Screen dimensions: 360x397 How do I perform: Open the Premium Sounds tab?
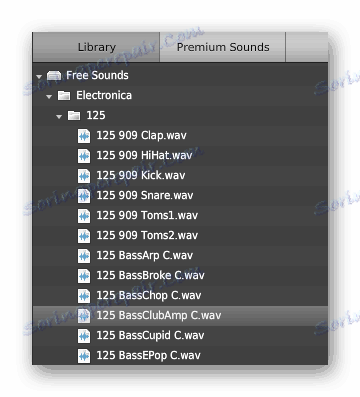[223, 47]
